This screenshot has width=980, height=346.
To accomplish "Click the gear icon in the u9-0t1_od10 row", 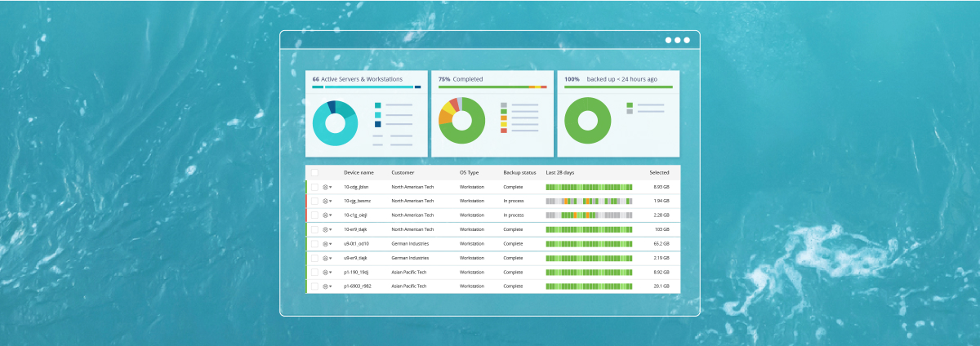I will 324,243.
